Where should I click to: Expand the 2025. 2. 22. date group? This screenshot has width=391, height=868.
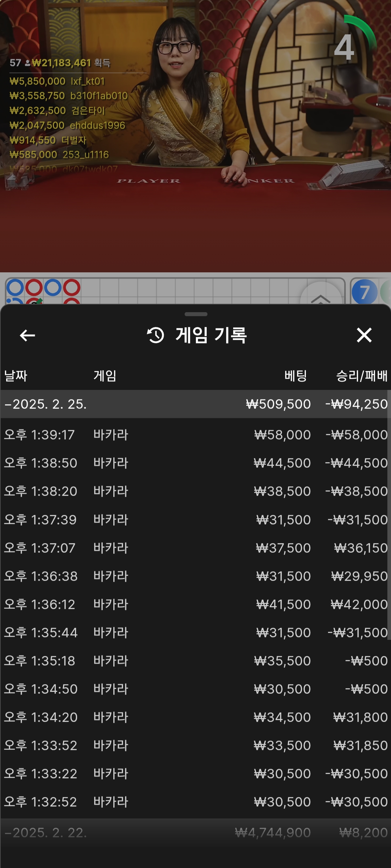46,833
